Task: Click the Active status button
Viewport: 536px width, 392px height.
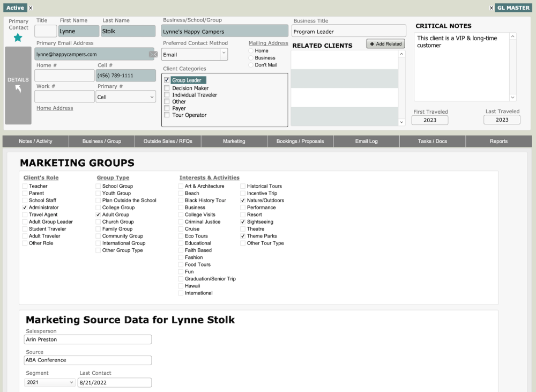Action: click(15, 8)
